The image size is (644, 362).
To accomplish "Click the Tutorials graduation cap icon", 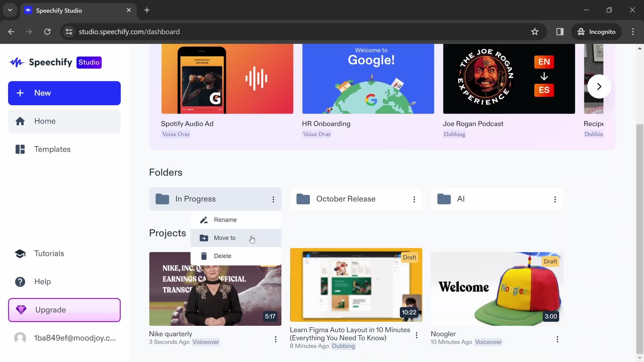I will coord(20,254).
